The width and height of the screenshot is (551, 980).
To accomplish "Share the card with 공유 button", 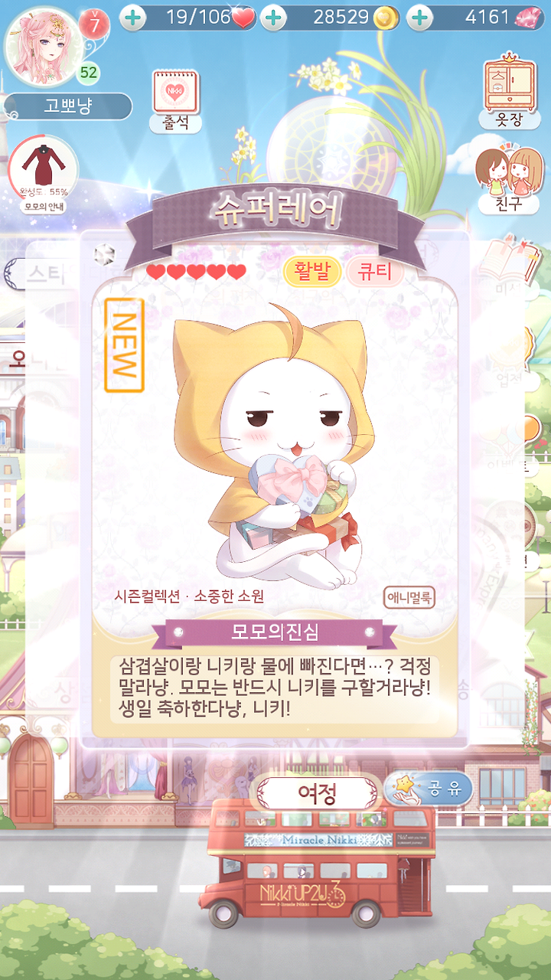I will click(x=428, y=789).
